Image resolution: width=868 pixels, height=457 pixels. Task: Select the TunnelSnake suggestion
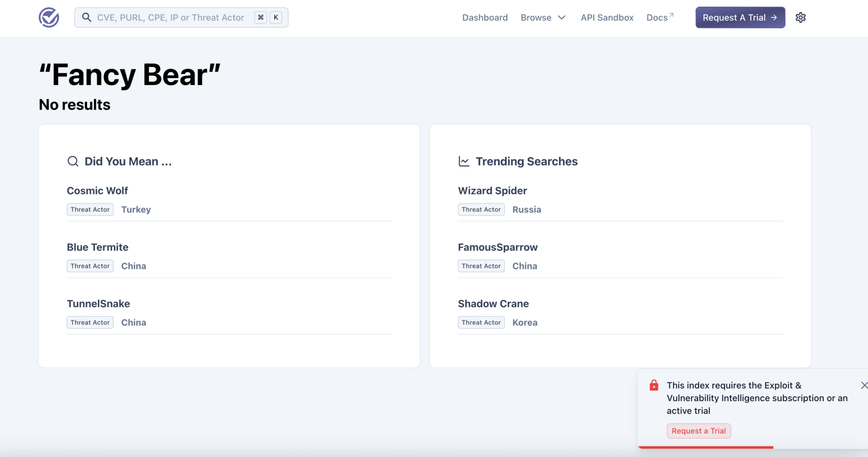98,304
